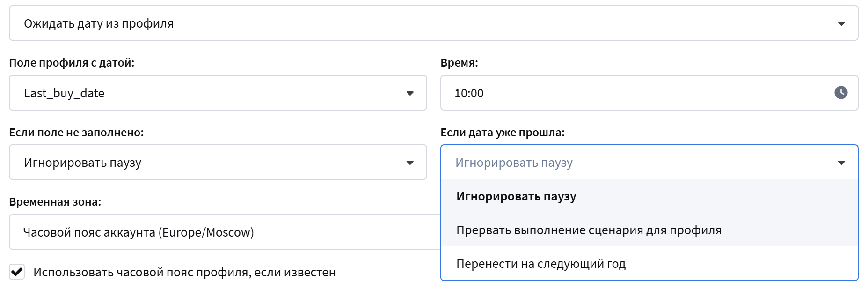Select 'Игнорировать паузу' option in the list
This screenshot has width=868, height=289.
[516, 196]
